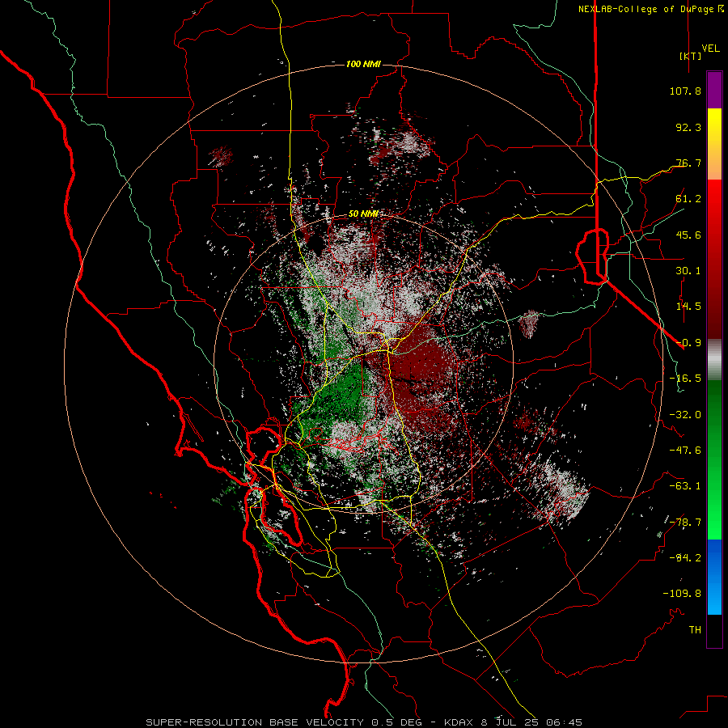728x728 pixels.
Task: Click the 61.2 velocity scale value
Action: pos(688,199)
